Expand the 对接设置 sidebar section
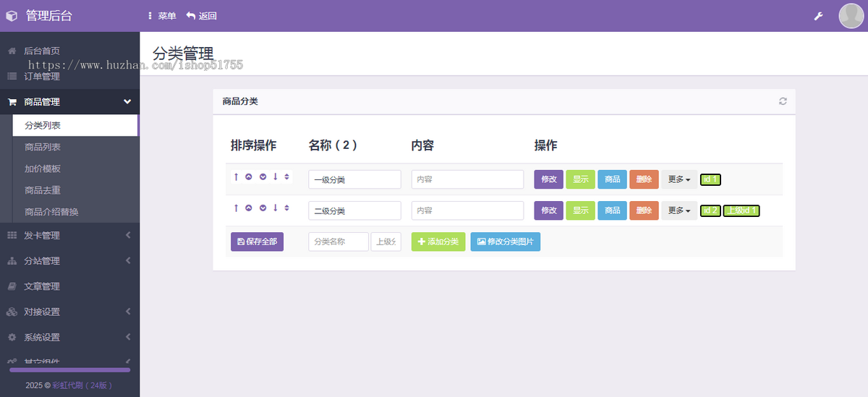Image resolution: width=868 pixels, height=397 pixels. point(69,312)
